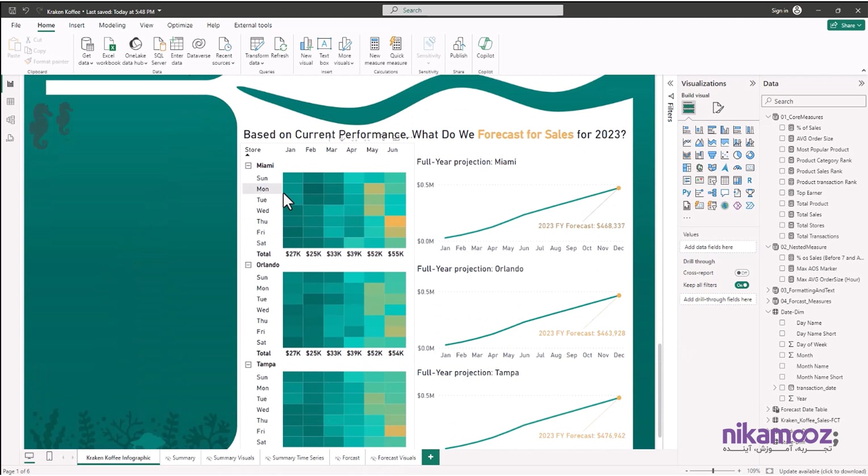Select the donut chart visual type

click(750, 155)
